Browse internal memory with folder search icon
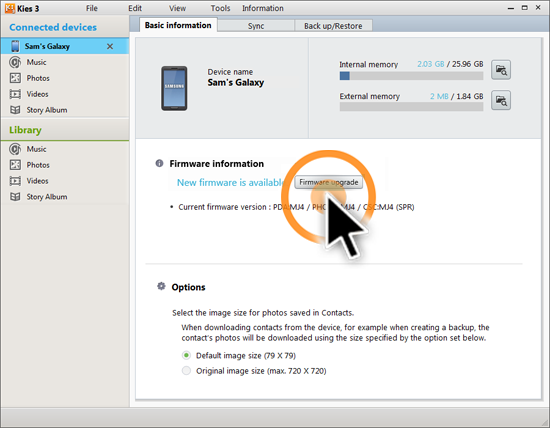This screenshot has height=428, width=550. tap(501, 70)
